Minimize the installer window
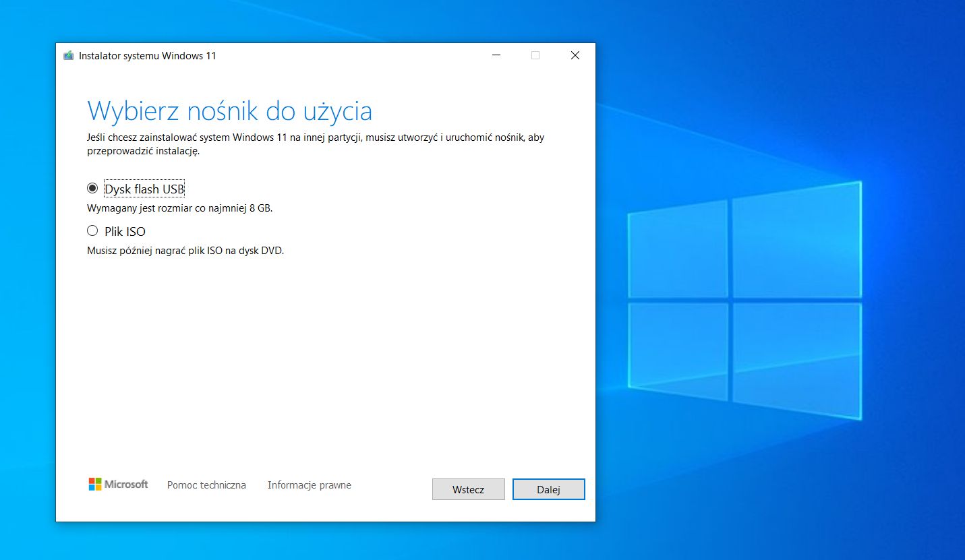965x560 pixels. click(x=496, y=55)
